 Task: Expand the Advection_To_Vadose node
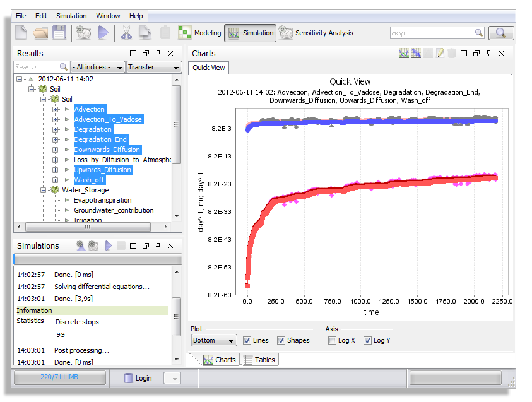[55, 119]
